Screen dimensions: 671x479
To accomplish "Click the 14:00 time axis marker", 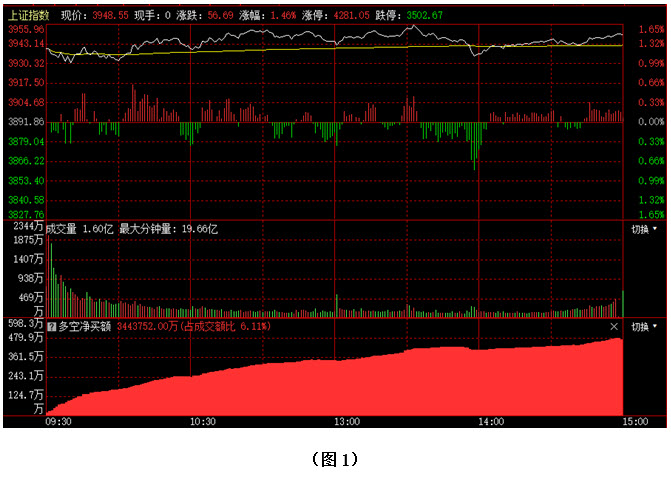I will (x=491, y=422).
